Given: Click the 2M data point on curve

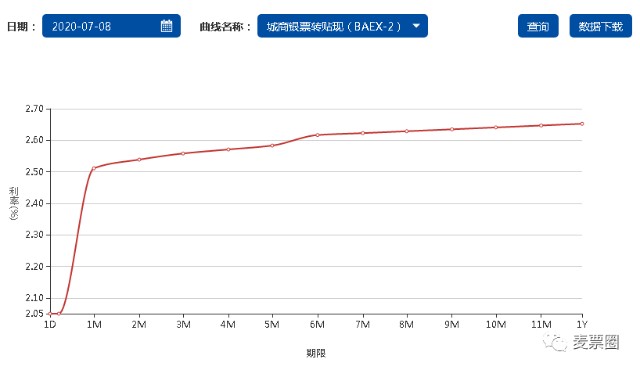Looking at the screenshot, I should click(x=139, y=160).
